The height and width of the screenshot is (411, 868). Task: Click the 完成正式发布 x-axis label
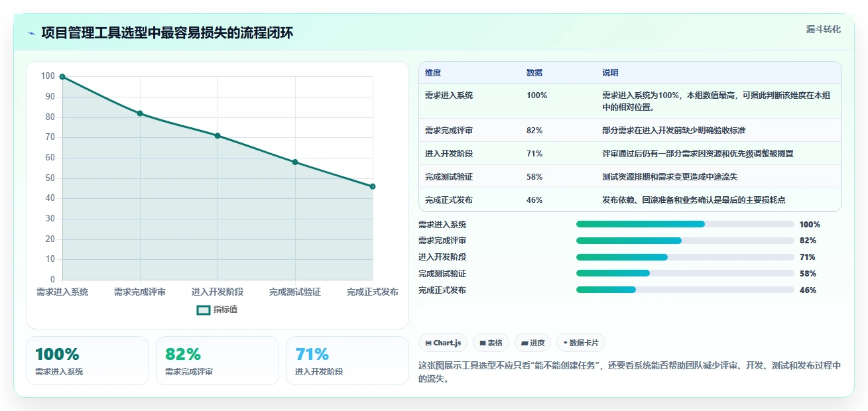pyautogui.click(x=373, y=292)
